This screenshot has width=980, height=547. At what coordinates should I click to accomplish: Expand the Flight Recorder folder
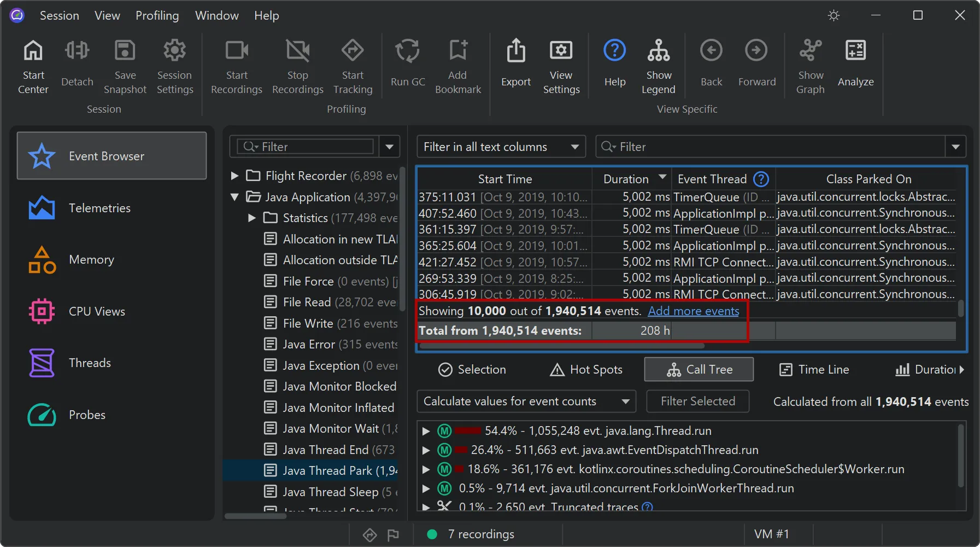(234, 176)
